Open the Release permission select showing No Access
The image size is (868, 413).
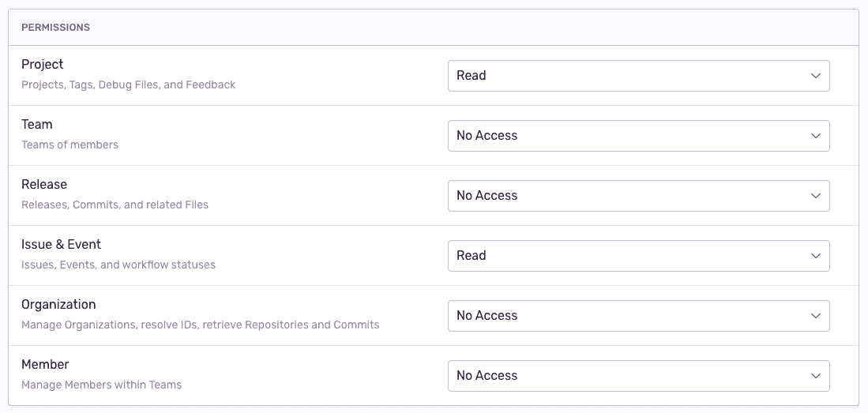[x=638, y=195]
